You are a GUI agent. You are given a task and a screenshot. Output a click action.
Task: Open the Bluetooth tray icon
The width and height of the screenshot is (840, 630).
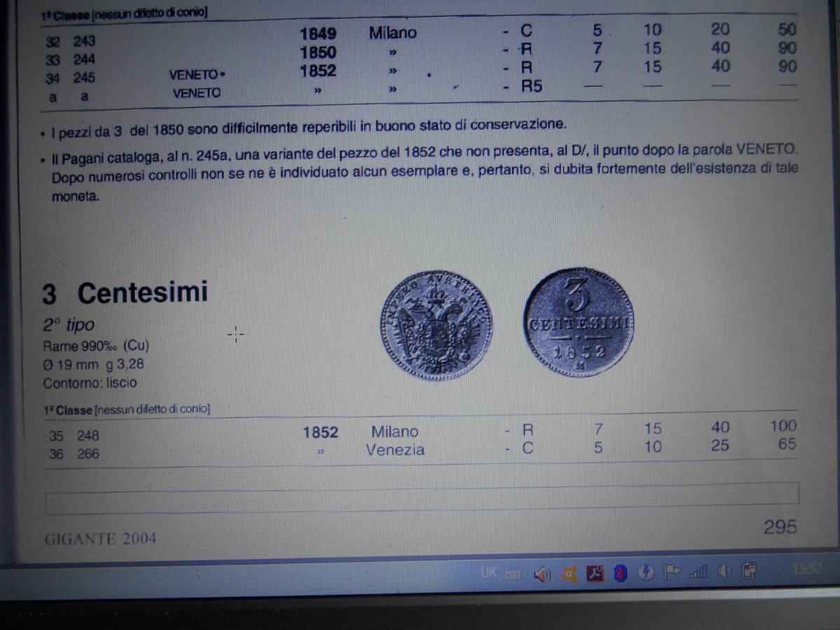620,574
